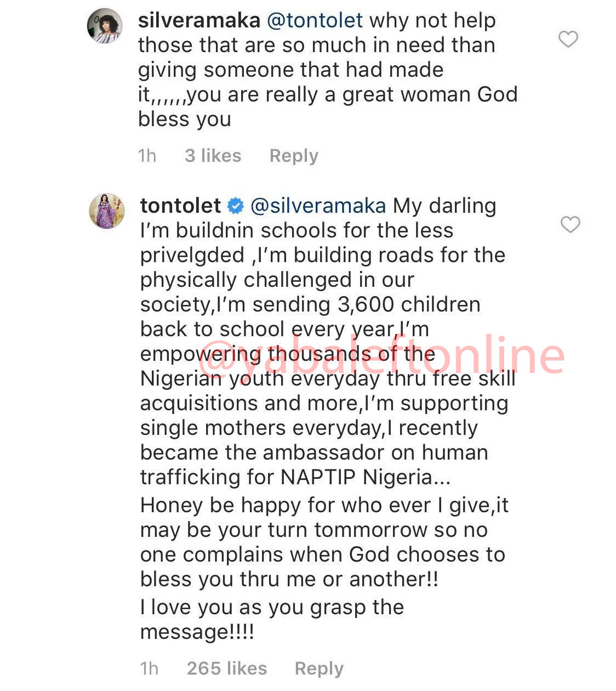Click the "I love you as you grasp" line
The width and height of the screenshot is (616, 691).
[272, 608]
